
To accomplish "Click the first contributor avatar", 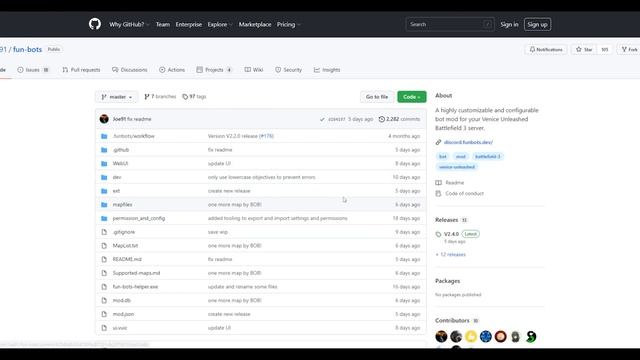I will (441, 336).
